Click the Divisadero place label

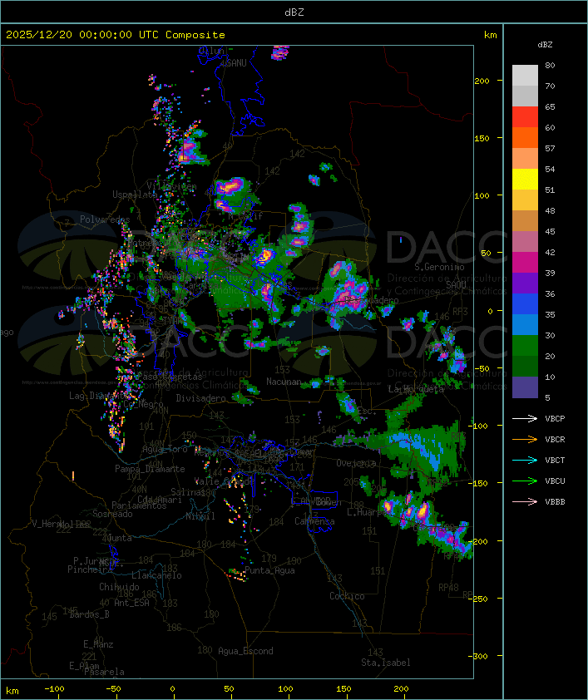pos(201,398)
